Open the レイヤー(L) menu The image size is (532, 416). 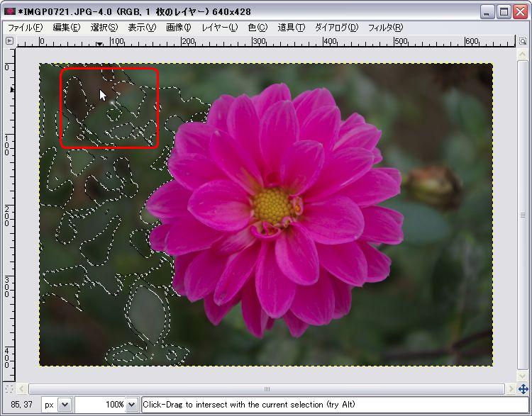pos(220,28)
